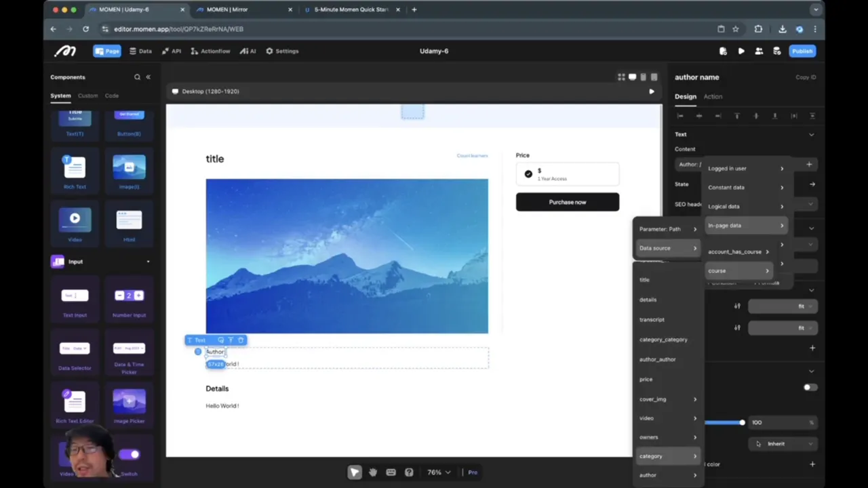Screen dimensions: 868x488
Task: Open the document history icon in header
Action: (723, 51)
